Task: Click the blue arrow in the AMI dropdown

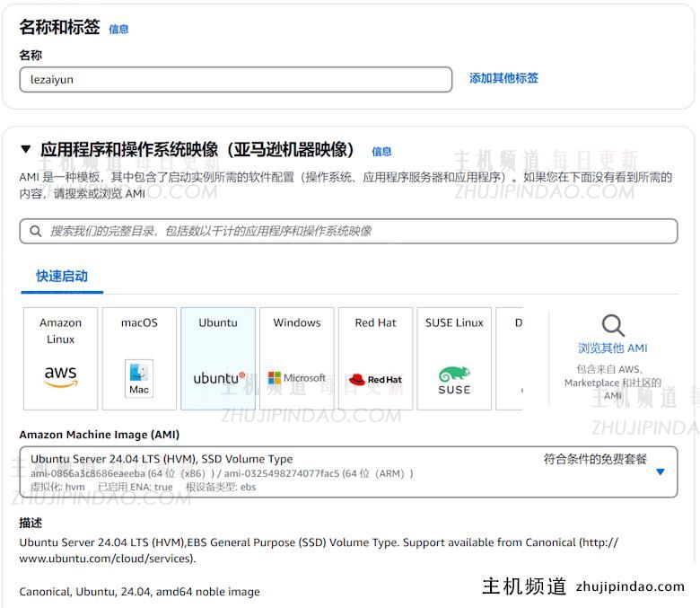Action: point(661,471)
